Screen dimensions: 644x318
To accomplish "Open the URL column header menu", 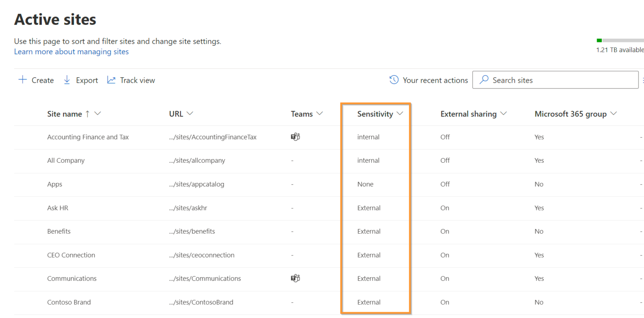I will pos(190,113).
